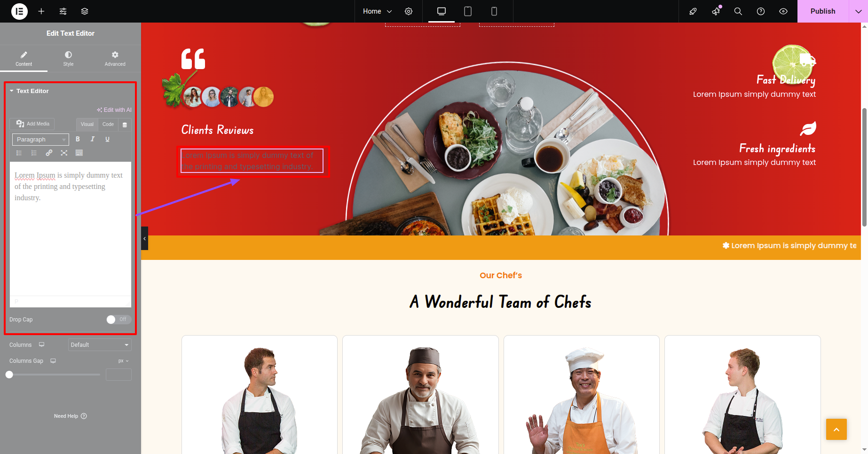The width and height of the screenshot is (868, 454).
Task: Open the Columns Default dropdown
Action: pyautogui.click(x=100, y=345)
